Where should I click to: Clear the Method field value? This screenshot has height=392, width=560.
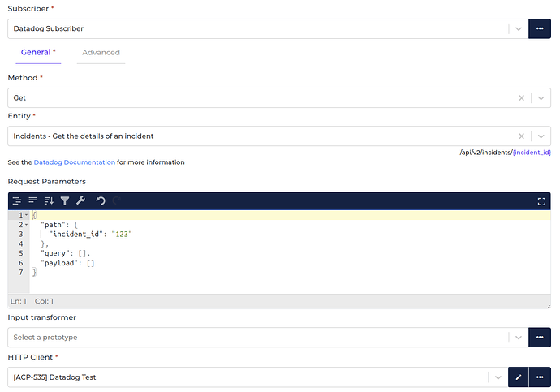pos(521,98)
